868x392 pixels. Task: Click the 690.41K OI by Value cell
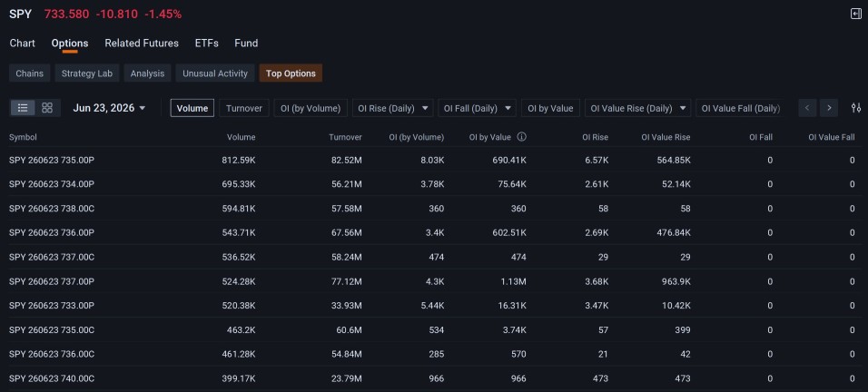tap(509, 161)
